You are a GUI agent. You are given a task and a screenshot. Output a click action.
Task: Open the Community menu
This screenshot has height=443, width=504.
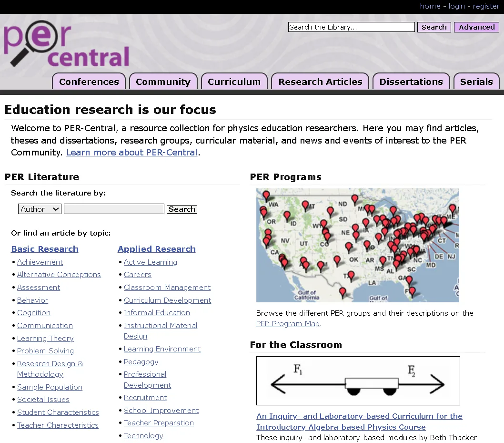click(x=163, y=82)
